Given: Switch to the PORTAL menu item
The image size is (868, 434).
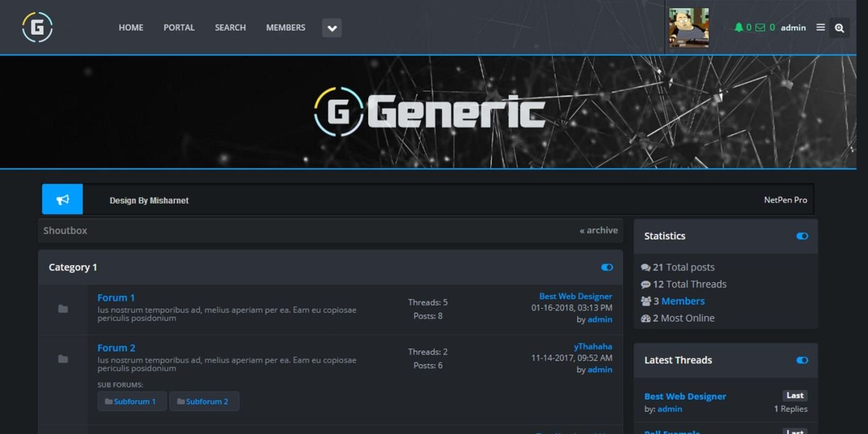Looking at the screenshot, I should point(179,27).
